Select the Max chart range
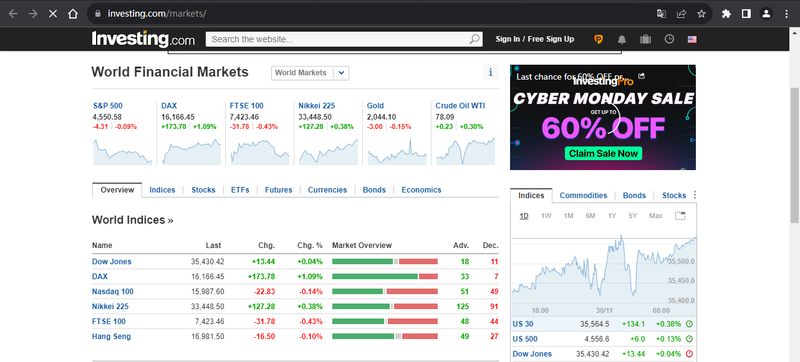 pyautogui.click(x=656, y=216)
